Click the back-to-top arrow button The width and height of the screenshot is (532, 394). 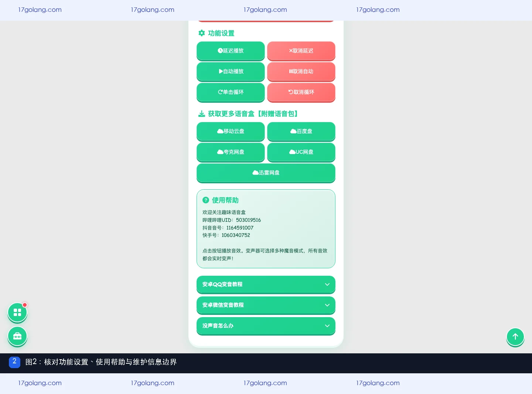coord(515,337)
